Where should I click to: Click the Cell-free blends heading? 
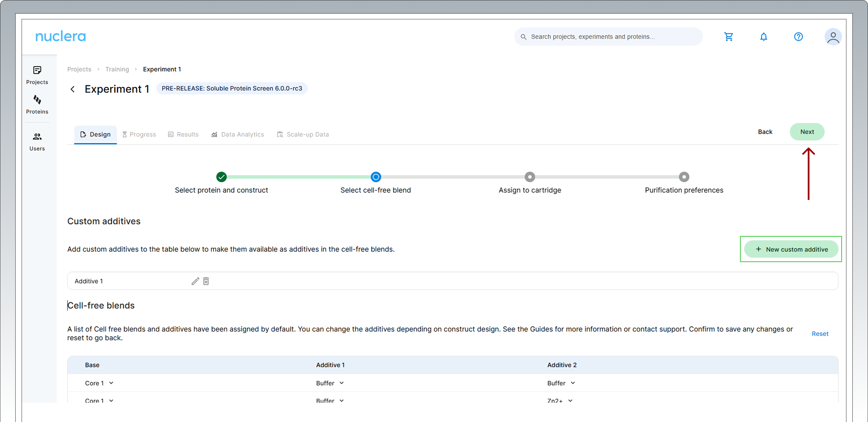point(101,305)
